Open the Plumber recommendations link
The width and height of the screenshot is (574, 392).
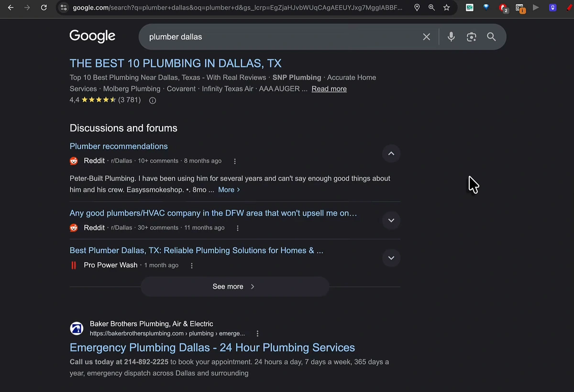click(119, 146)
